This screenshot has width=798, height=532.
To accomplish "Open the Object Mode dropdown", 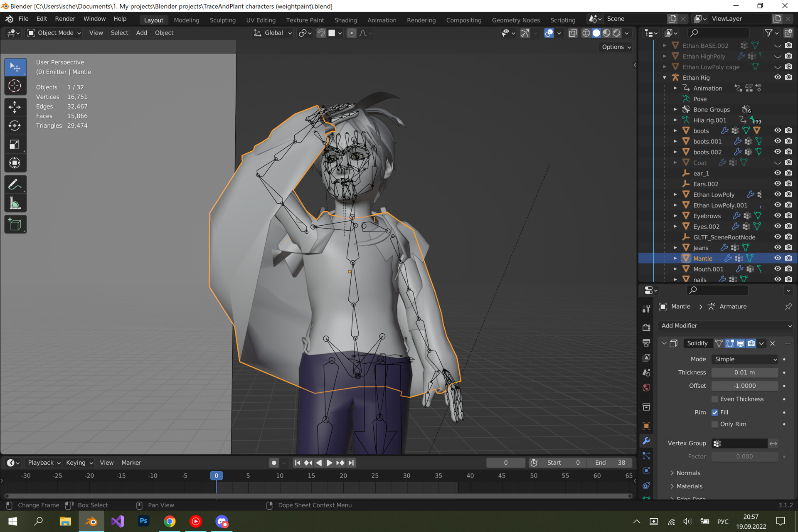I will 53,33.
